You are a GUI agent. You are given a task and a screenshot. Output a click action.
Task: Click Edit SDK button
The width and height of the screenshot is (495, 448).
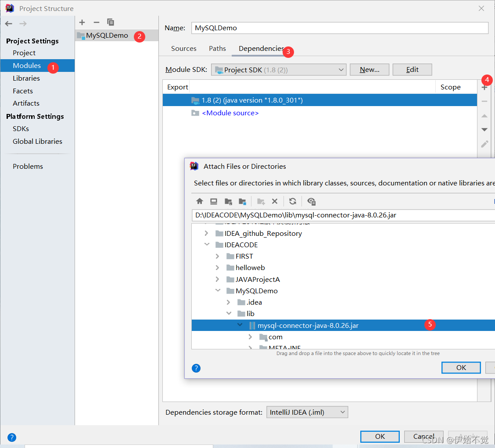click(x=412, y=70)
